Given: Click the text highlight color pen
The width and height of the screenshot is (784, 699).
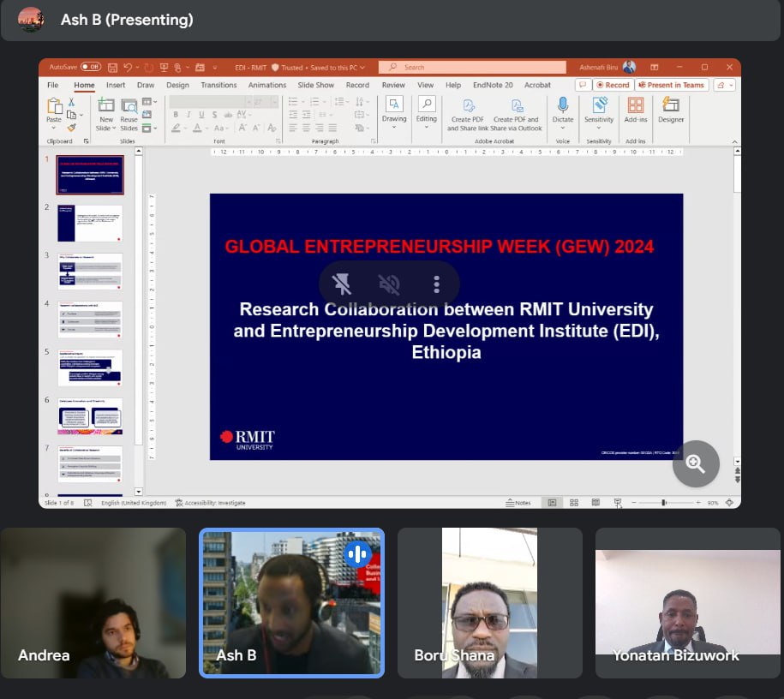Looking at the screenshot, I should coord(176,128).
